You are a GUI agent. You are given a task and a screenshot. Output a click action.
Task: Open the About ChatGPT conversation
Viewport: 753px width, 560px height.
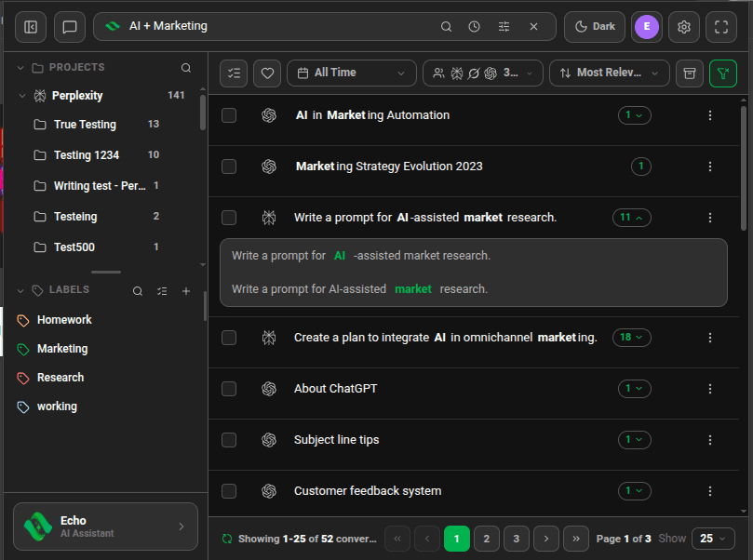(336, 389)
